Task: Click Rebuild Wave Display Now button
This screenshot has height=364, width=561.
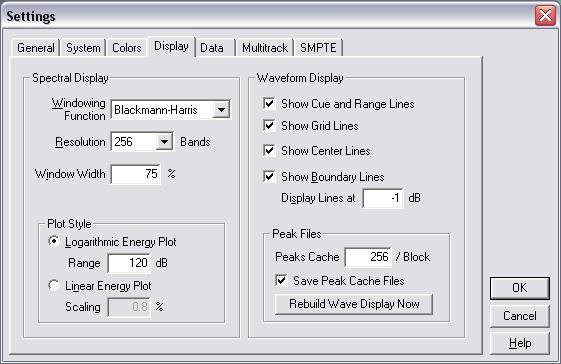Action: click(x=354, y=304)
